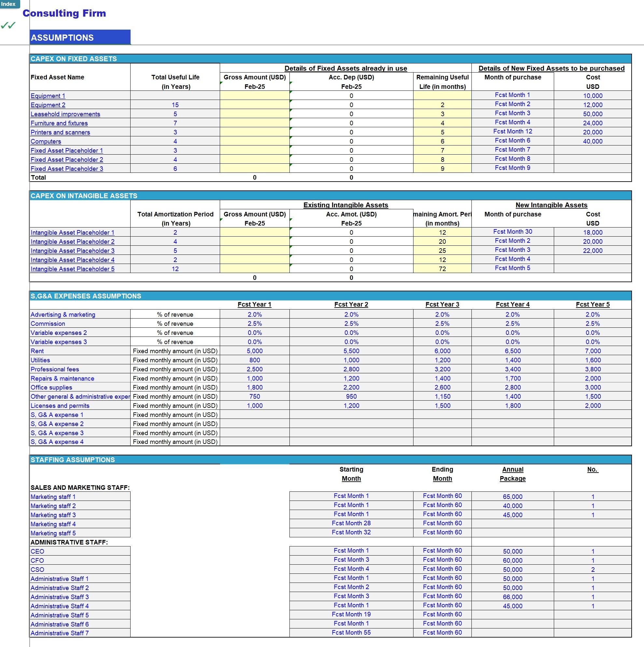Select the New Intangible Assets header

pos(552,205)
